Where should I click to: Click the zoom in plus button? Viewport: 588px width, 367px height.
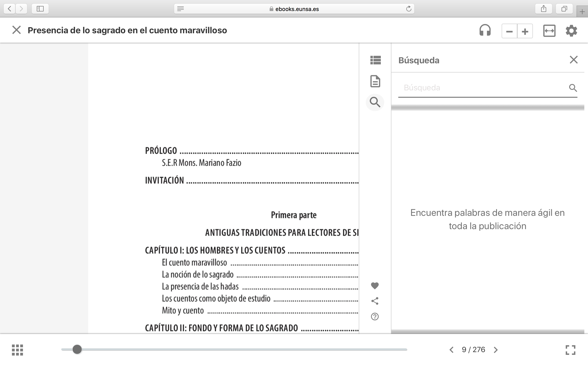525,31
